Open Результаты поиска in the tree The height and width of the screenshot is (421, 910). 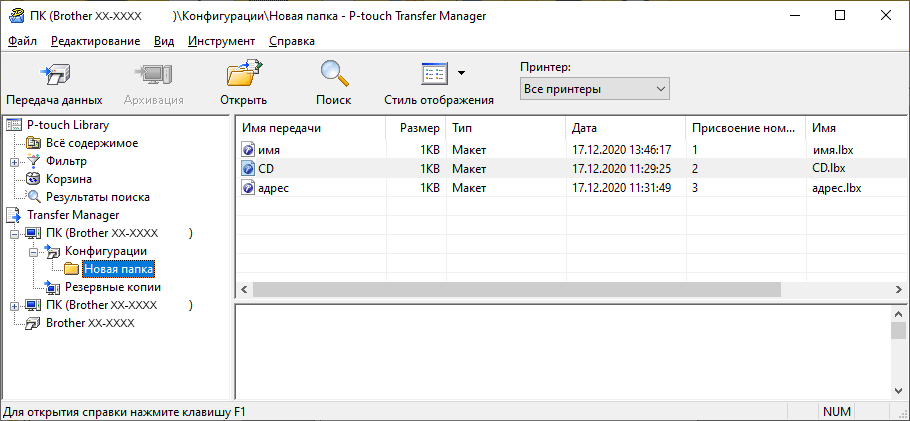(97, 197)
